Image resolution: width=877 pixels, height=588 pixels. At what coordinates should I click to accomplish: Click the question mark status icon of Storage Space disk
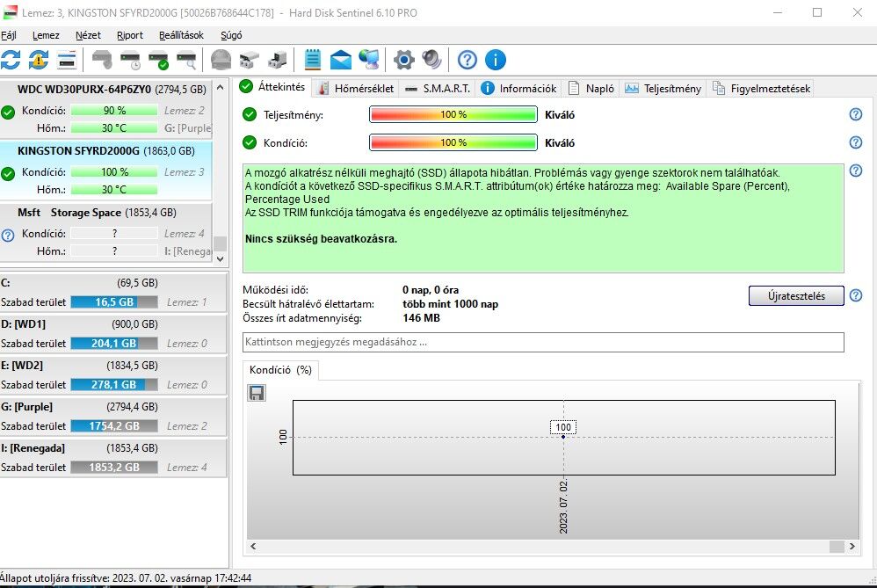[8, 235]
